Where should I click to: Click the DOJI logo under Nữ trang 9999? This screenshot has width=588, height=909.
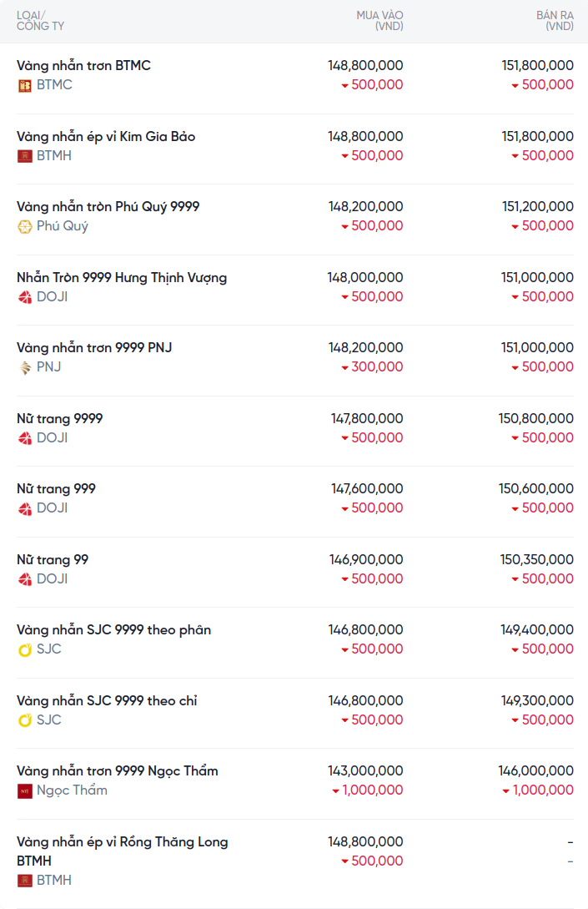click(x=25, y=438)
